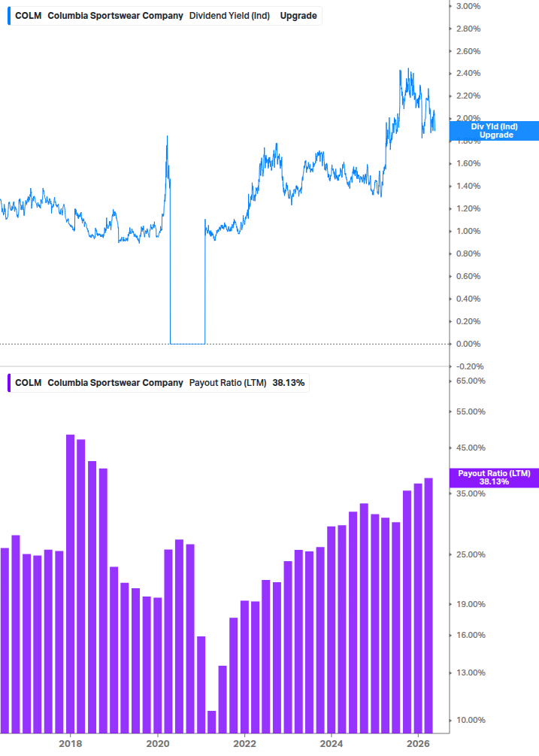Click the 3.00% label on the yield axis
Viewport: 539px width, 756px height.
468,6
